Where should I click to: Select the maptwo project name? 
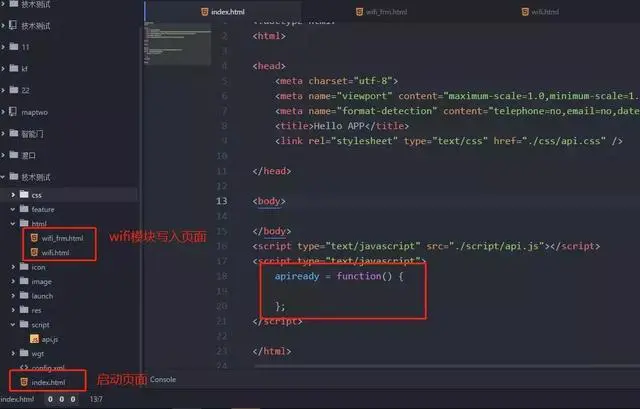click(x=34, y=112)
